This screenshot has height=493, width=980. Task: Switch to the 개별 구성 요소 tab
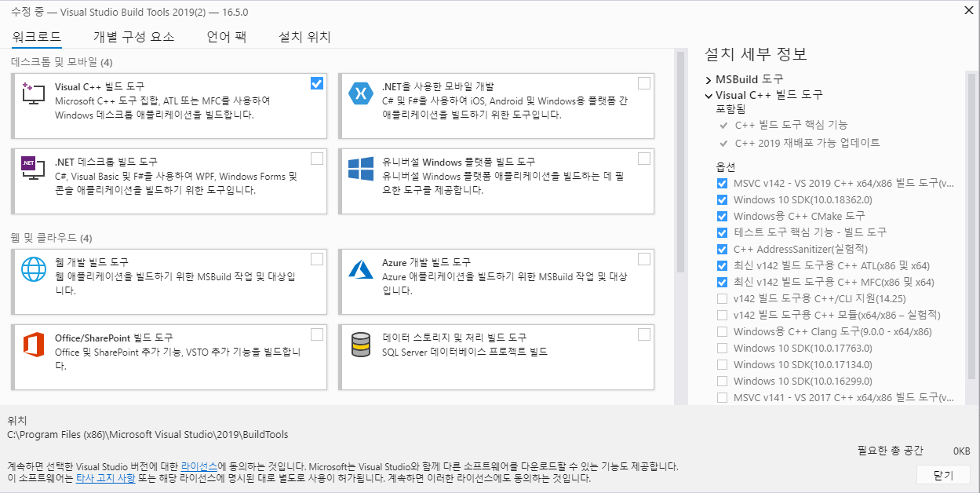coord(133,37)
